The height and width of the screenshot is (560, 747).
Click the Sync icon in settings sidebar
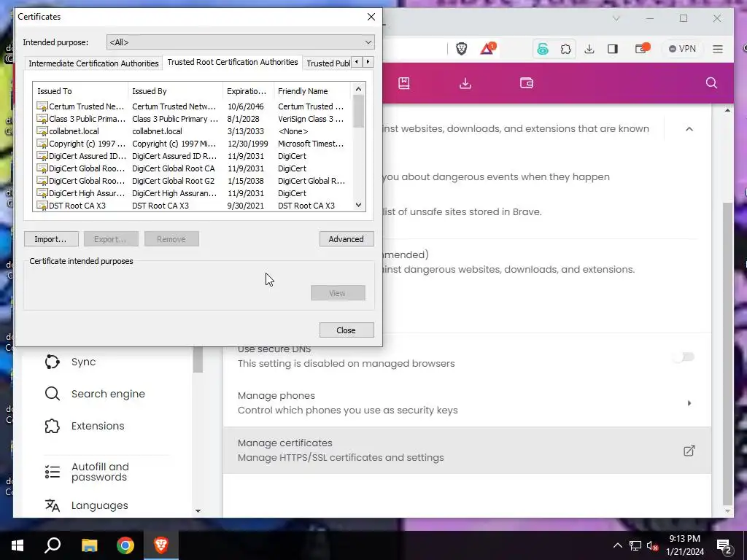(x=53, y=362)
